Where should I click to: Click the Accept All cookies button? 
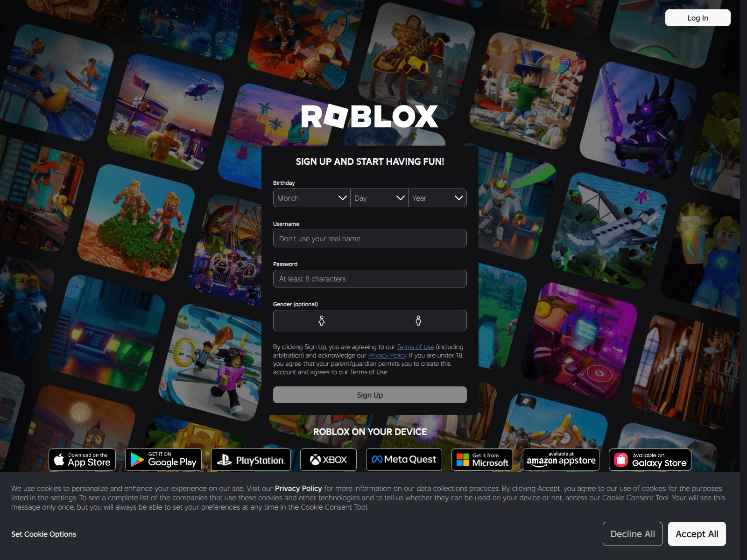coord(697,534)
